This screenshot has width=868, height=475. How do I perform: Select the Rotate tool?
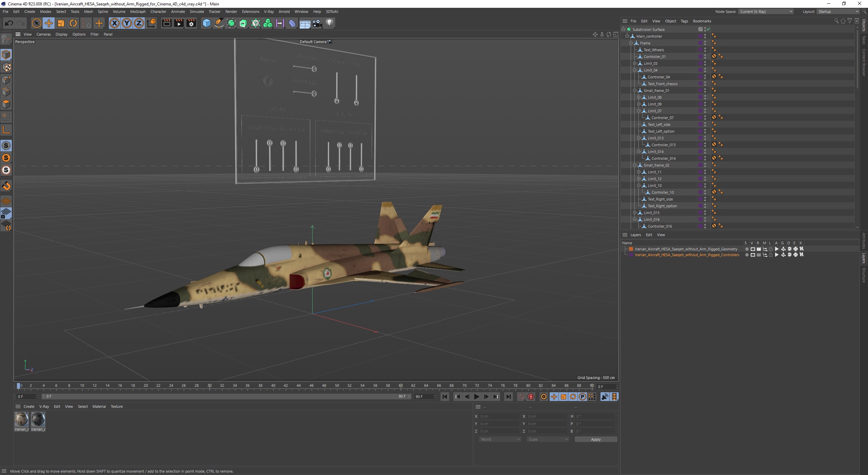pyautogui.click(x=73, y=23)
